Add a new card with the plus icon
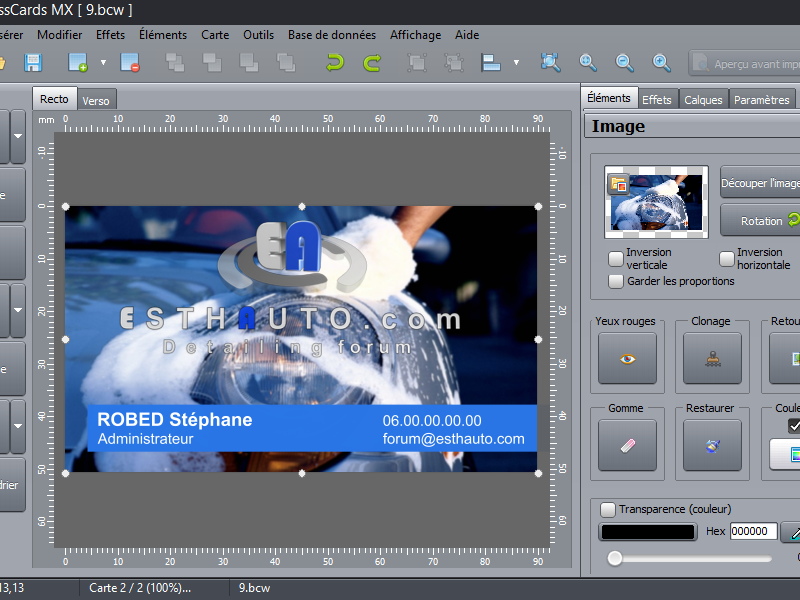The height and width of the screenshot is (600, 800). (78, 63)
